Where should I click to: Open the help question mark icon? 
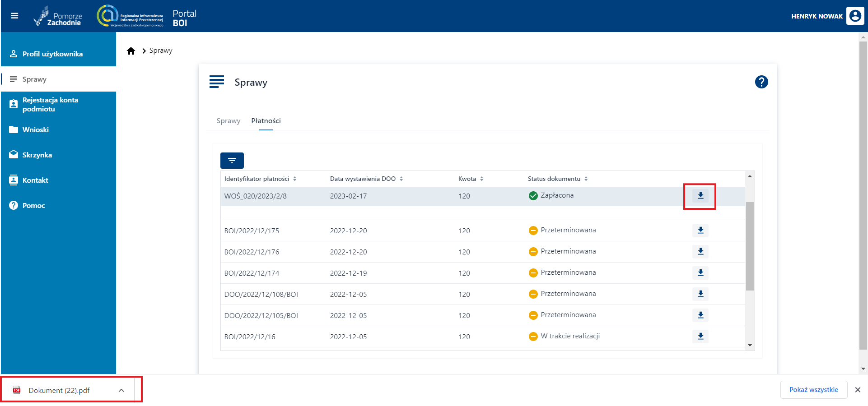tap(761, 82)
